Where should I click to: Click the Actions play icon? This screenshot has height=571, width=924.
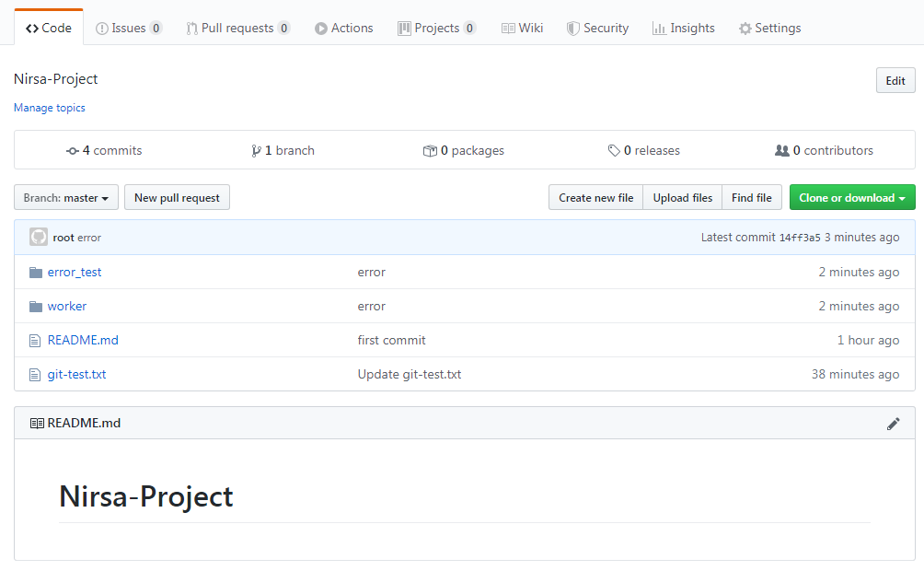(x=320, y=29)
